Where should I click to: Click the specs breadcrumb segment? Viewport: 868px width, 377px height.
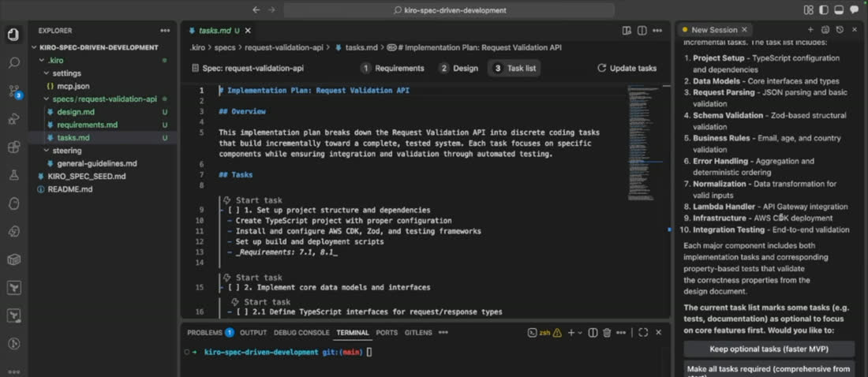click(225, 47)
